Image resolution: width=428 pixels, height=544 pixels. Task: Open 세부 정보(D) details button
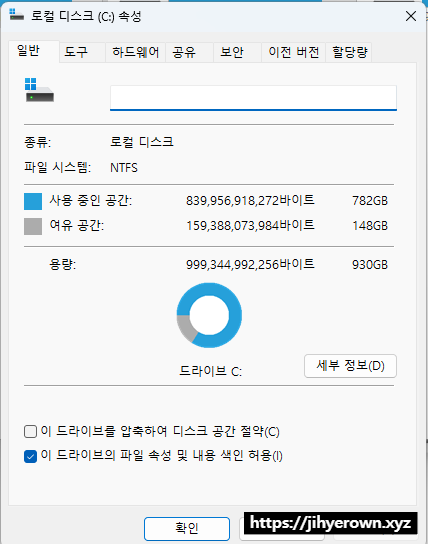point(350,366)
